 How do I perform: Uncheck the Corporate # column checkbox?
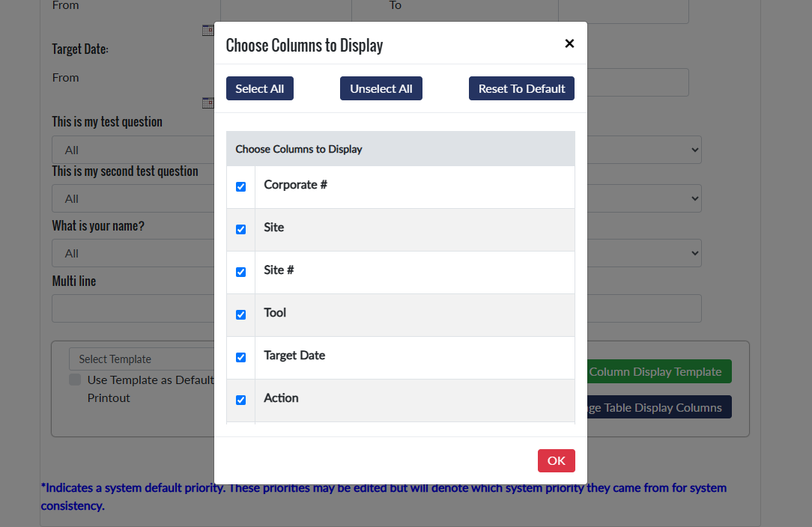(x=240, y=186)
